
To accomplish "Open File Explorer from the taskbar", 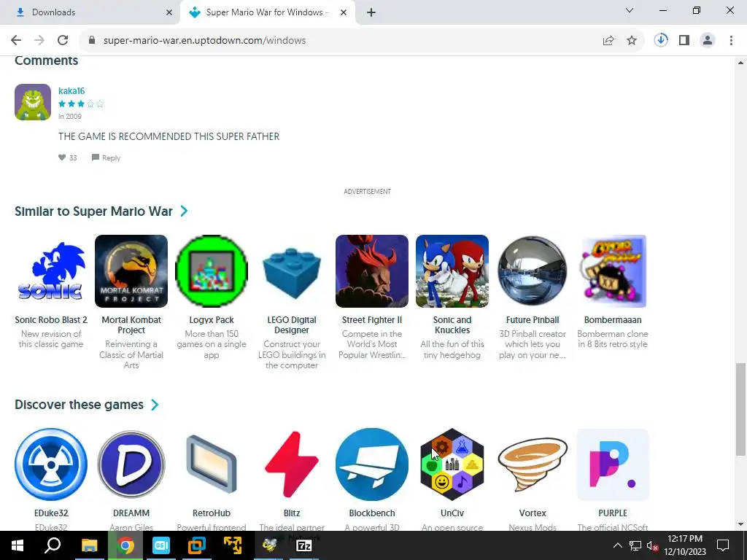I will coord(89,545).
